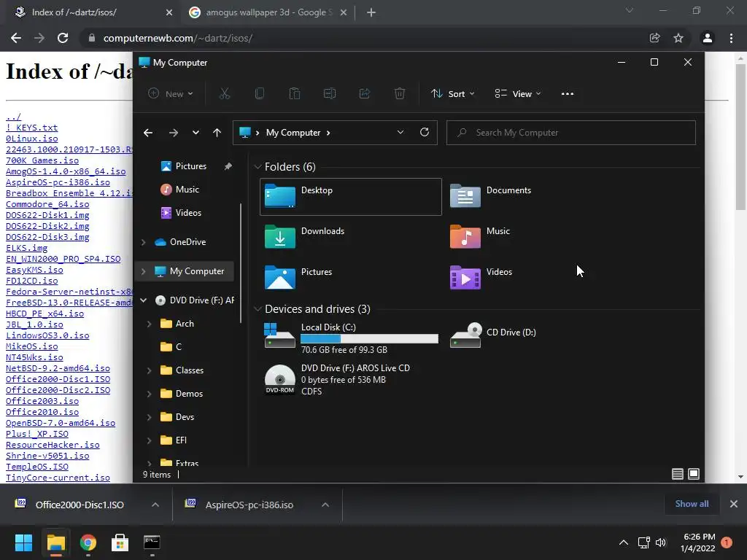747x560 pixels.
Task: Reload the Chrome page
Action: [x=63, y=38]
